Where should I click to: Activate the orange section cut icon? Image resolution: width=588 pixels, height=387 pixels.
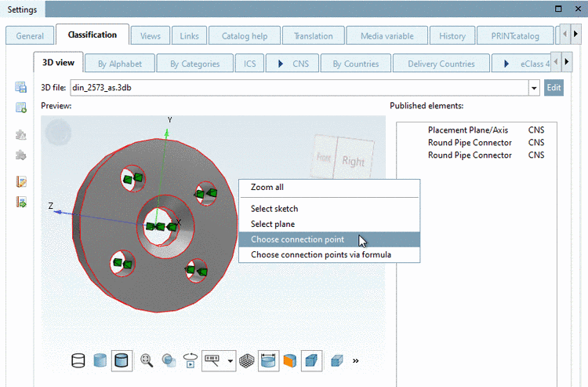tap(290, 361)
